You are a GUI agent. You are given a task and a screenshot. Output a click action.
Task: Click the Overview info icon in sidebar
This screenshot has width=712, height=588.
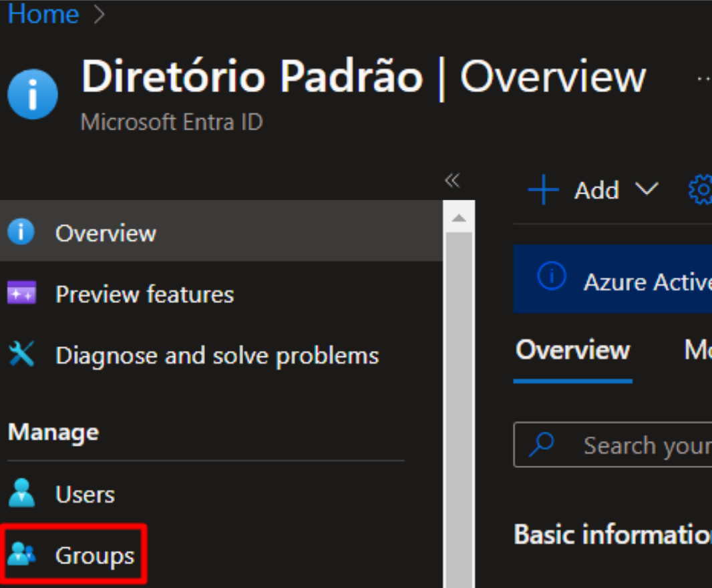(21, 232)
